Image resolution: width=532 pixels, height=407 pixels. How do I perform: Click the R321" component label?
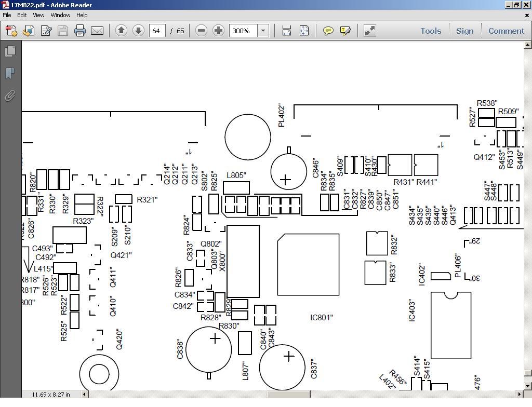147,200
